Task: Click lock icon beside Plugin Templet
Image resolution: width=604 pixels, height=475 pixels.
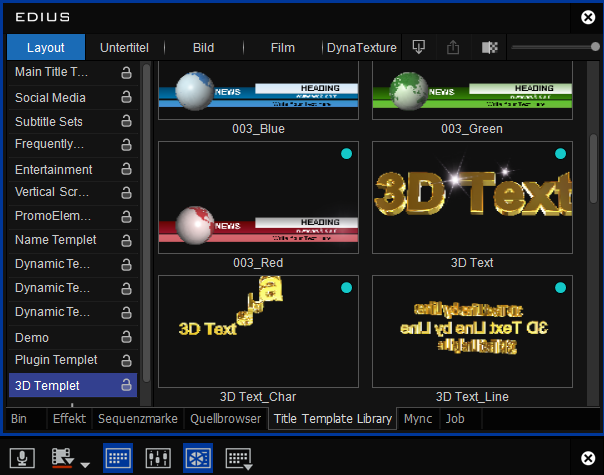Action: [x=126, y=361]
